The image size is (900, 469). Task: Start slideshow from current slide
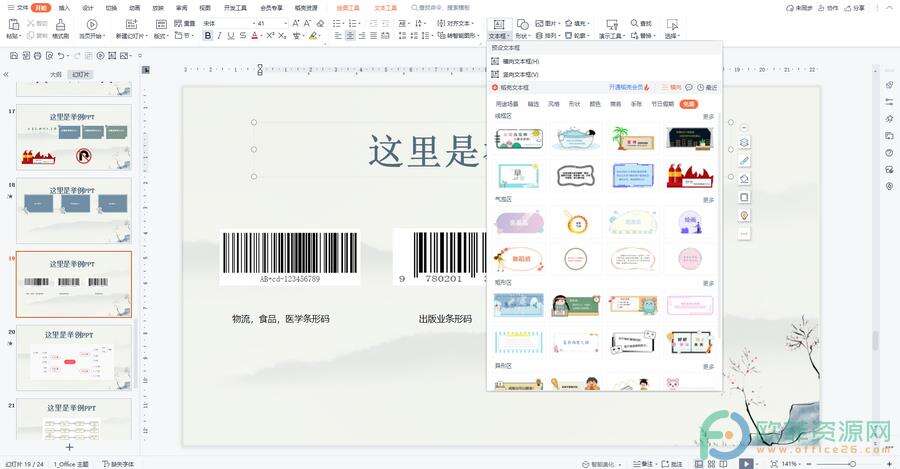tap(92, 24)
